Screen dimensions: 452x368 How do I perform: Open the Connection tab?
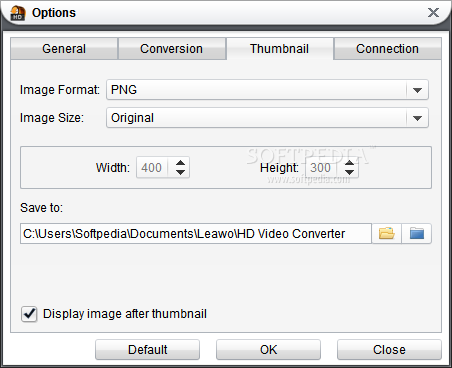point(387,49)
